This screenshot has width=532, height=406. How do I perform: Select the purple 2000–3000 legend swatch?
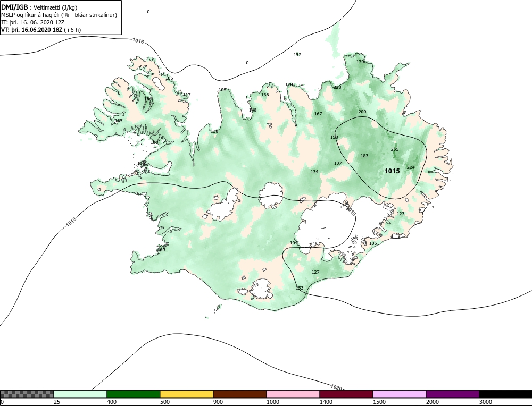(x=452, y=394)
